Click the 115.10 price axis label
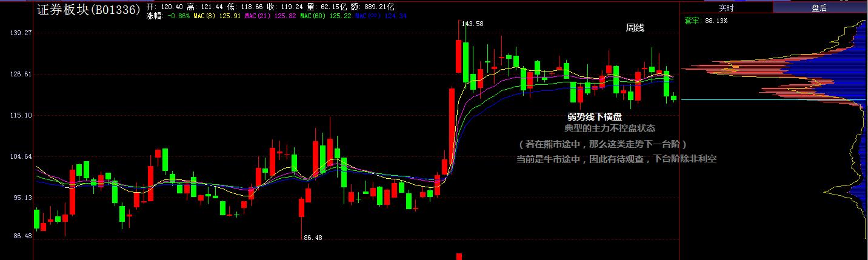The image size is (868, 260). pyautogui.click(x=20, y=115)
